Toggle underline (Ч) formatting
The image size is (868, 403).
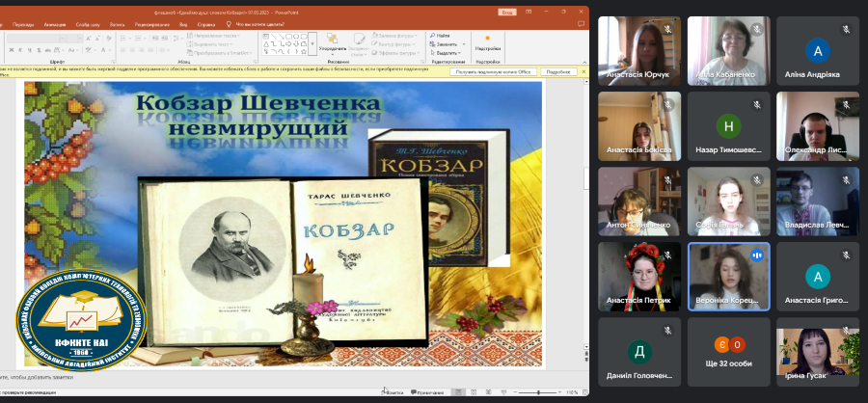(x=29, y=50)
